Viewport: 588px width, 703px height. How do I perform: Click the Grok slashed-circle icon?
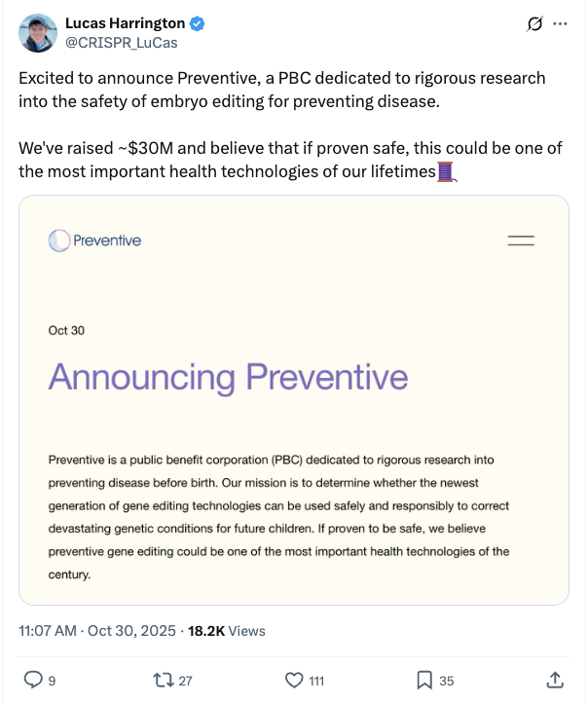(x=533, y=25)
